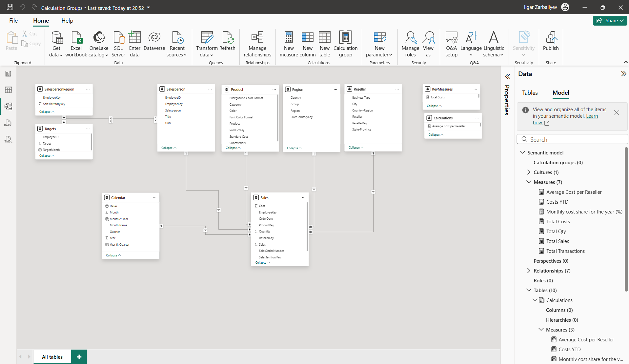Connect to SQL Server data

coord(118,44)
